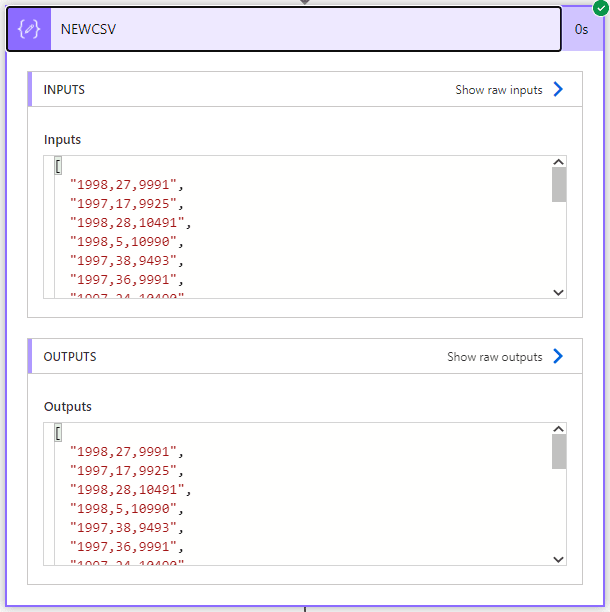The image size is (610, 612).
Task: Click the Outputs box scrollbar thumb
Action: (x=558, y=452)
